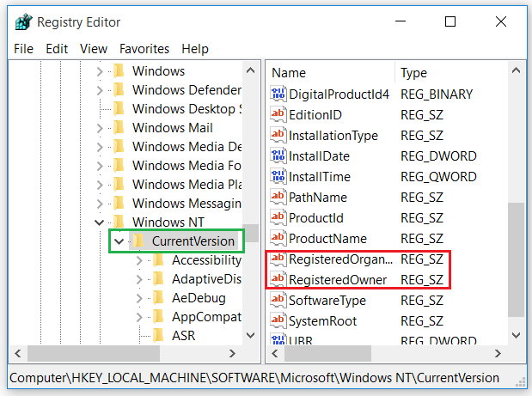Expand the Accessibility subkey
This screenshot has width=532, height=396.
tap(139, 260)
